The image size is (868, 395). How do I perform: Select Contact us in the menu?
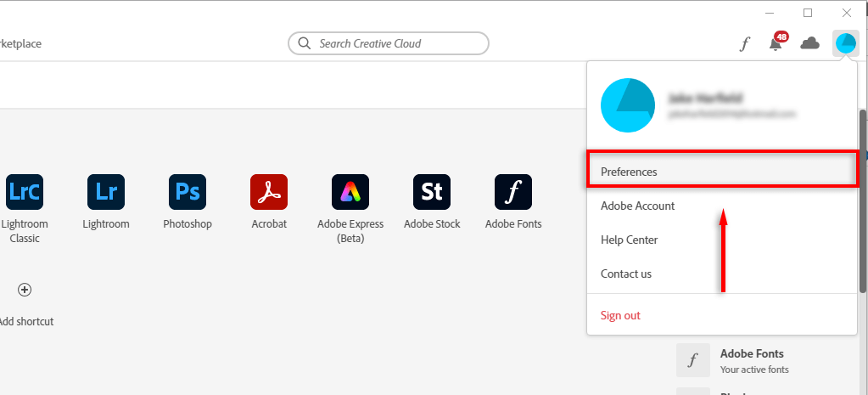click(722, 274)
